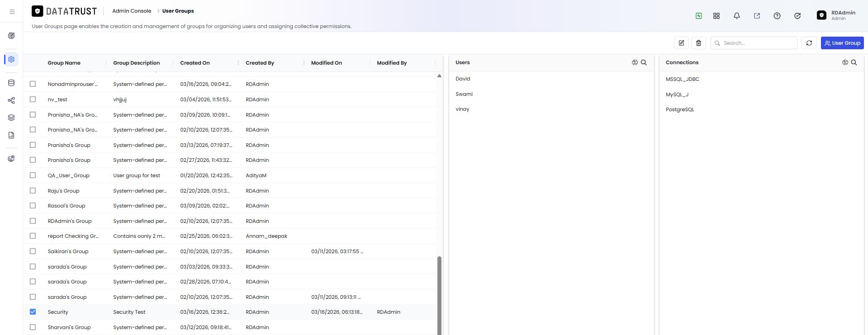
Task: Click the search icon in Users panel
Action: [644, 62]
